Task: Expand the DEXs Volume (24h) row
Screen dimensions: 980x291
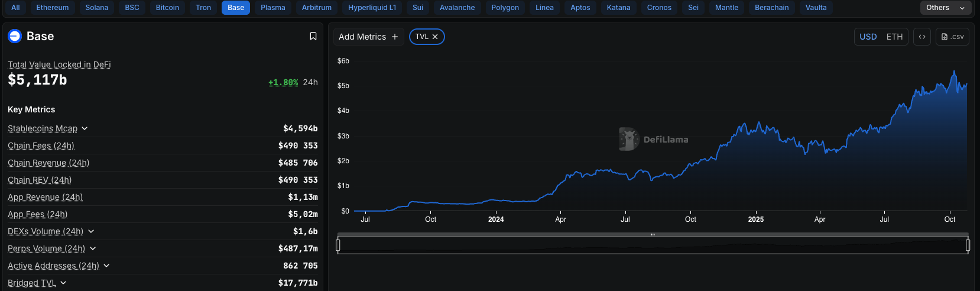Action: (91, 231)
